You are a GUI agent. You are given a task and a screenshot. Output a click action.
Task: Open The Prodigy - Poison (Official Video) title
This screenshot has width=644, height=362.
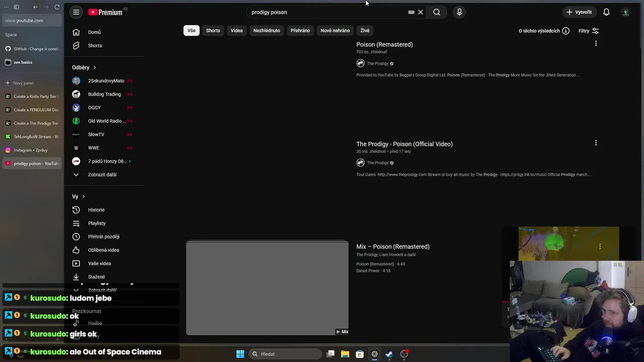click(x=405, y=144)
